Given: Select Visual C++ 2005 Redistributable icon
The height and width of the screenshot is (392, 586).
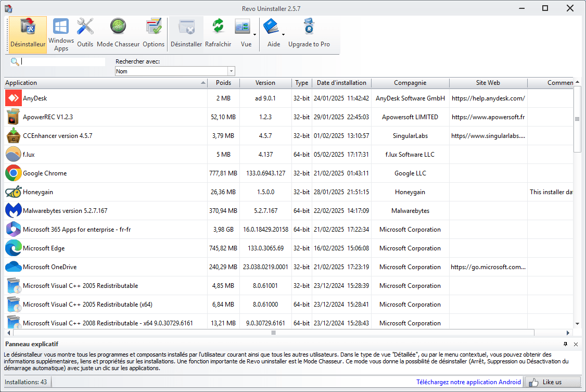Looking at the screenshot, I should pyautogui.click(x=14, y=285).
